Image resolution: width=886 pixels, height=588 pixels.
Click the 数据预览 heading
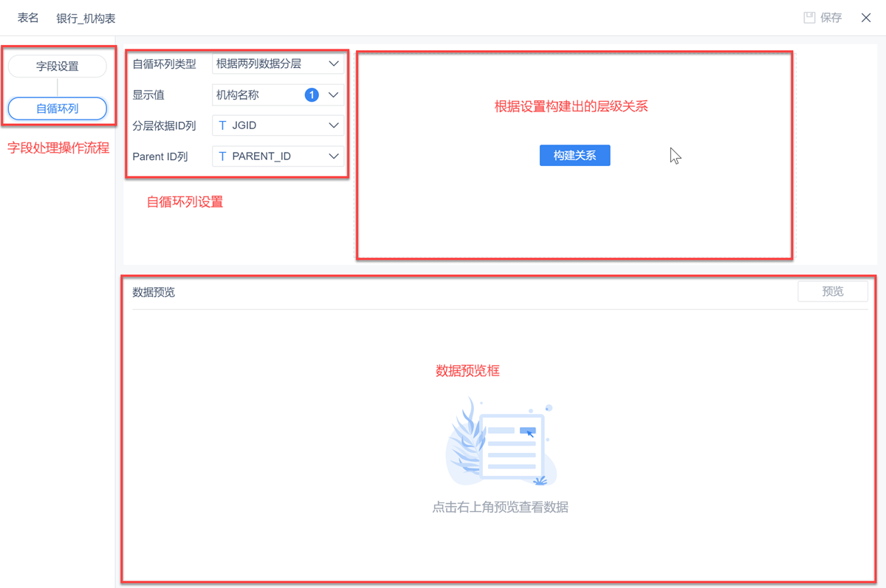coord(154,292)
